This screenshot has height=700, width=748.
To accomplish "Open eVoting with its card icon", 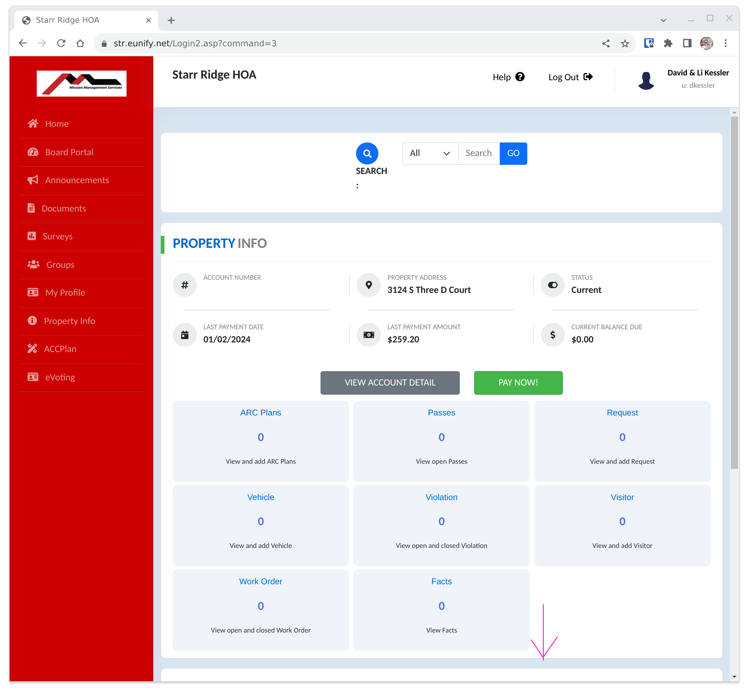I will (32, 377).
